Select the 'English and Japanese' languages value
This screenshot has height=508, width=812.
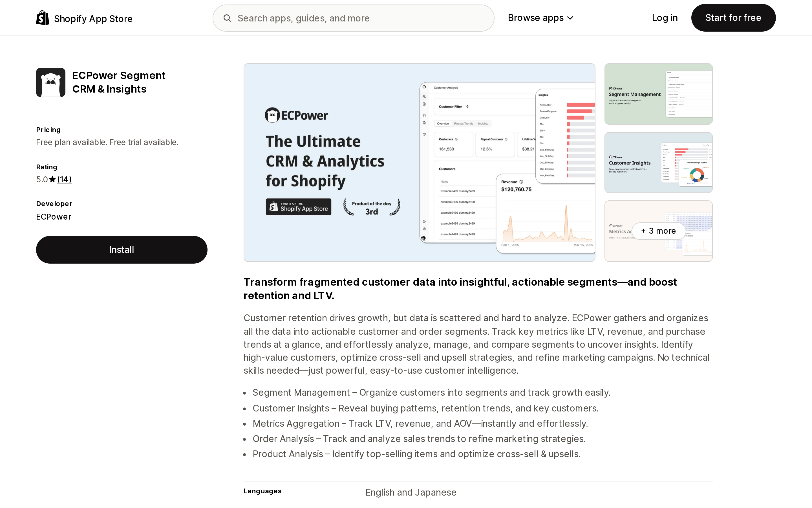tap(411, 492)
